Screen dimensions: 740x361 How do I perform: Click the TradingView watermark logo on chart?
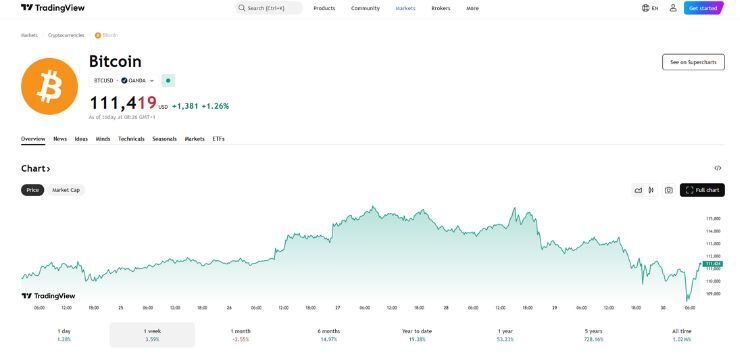[48, 296]
